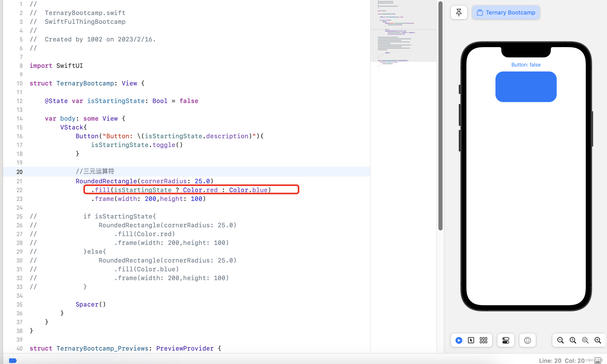Click the blue progress indicator at bottom left
Image resolution: width=607 pixels, height=364 pixels.
tap(13, 360)
